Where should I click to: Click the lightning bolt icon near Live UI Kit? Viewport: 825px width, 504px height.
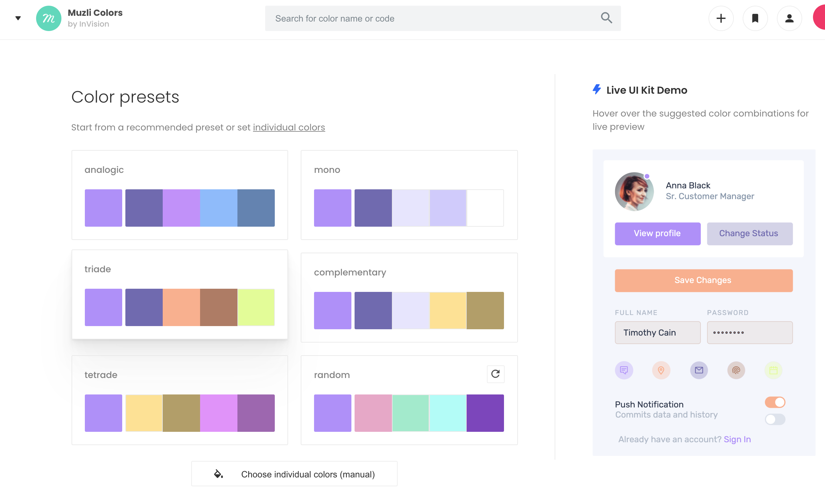coord(597,90)
